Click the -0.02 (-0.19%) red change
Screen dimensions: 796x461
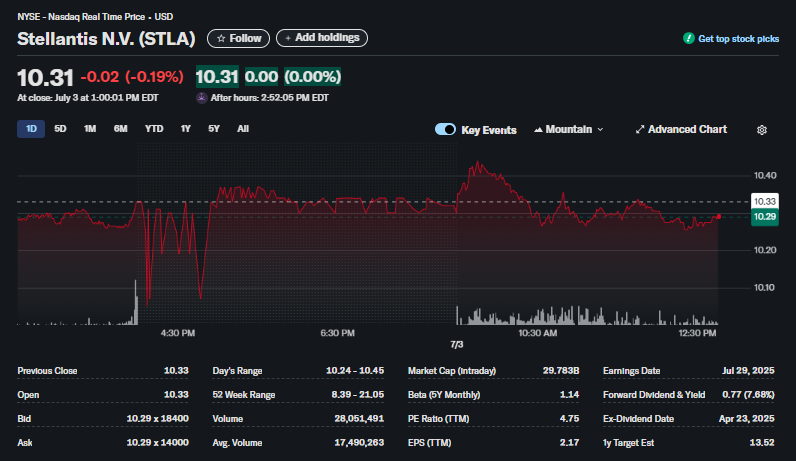132,77
